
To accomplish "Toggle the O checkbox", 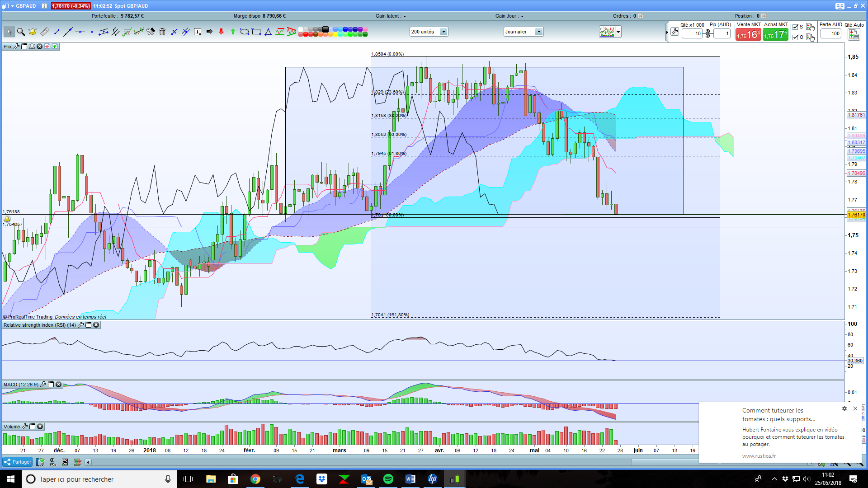I will tap(796, 37).
